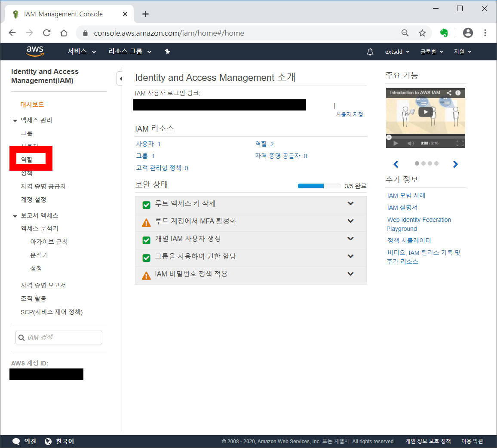Select 정책 in the sidebar
This screenshot has height=448, width=497.
pyautogui.click(x=27, y=173)
